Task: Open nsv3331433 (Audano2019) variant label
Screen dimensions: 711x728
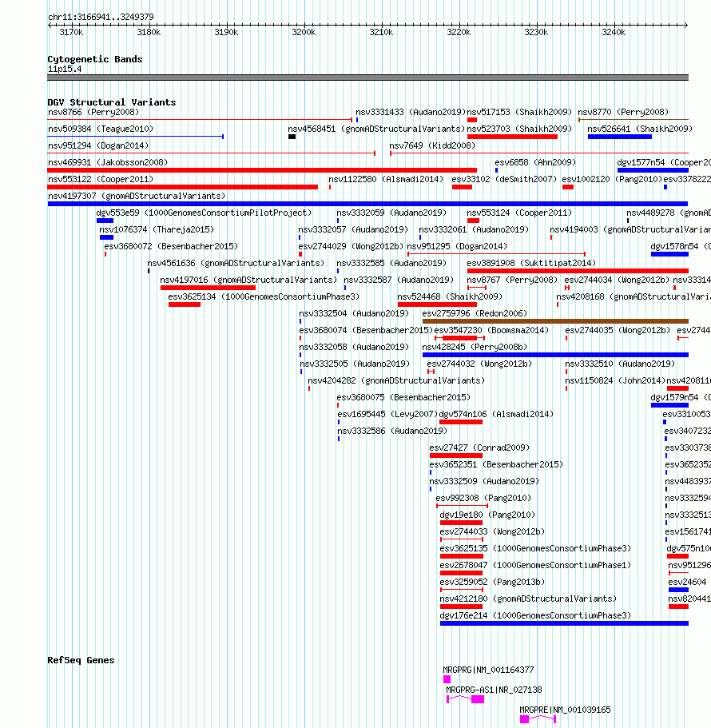Action: pyautogui.click(x=411, y=113)
